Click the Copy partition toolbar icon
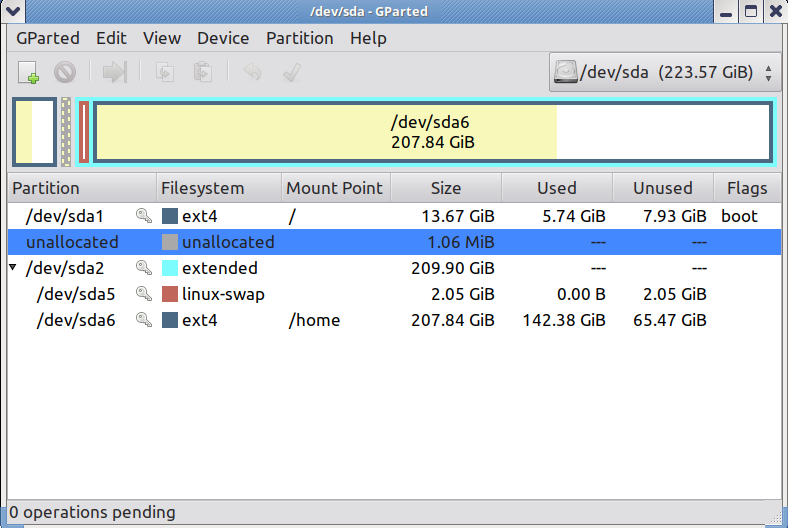 click(165, 72)
